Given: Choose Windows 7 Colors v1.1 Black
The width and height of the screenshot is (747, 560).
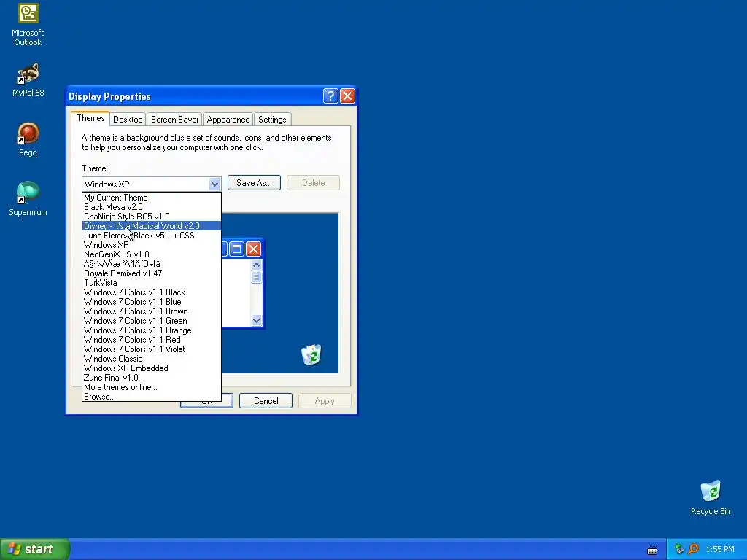Looking at the screenshot, I should (x=152, y=292).
